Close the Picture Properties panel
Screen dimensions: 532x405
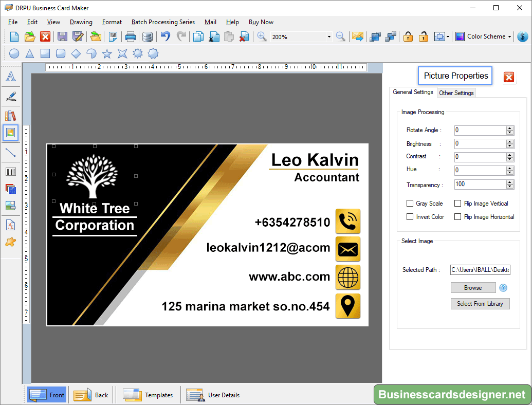pyautogui.click(x=508, y=77)
